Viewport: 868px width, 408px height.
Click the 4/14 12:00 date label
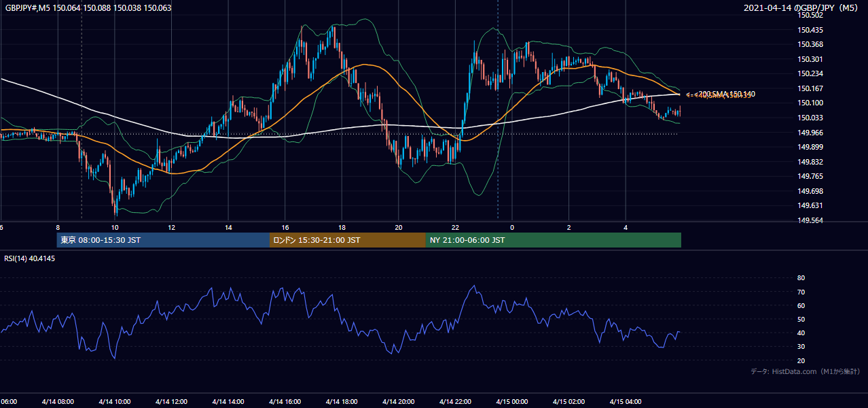click(x=171, y=402)
